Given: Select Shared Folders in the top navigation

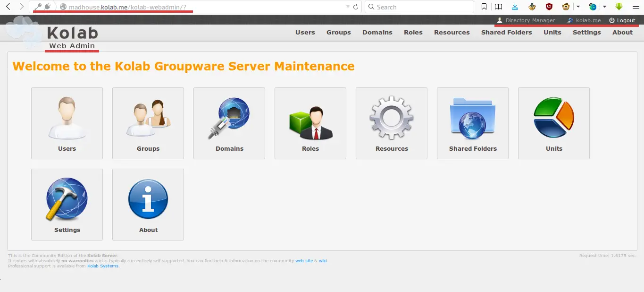Looking at the screenshot, I should pyautogui.click(x=507, y=32).
